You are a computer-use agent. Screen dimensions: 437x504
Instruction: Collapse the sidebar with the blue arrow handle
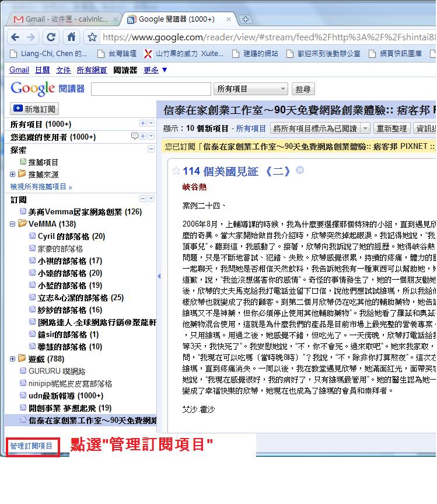[159, 276]
